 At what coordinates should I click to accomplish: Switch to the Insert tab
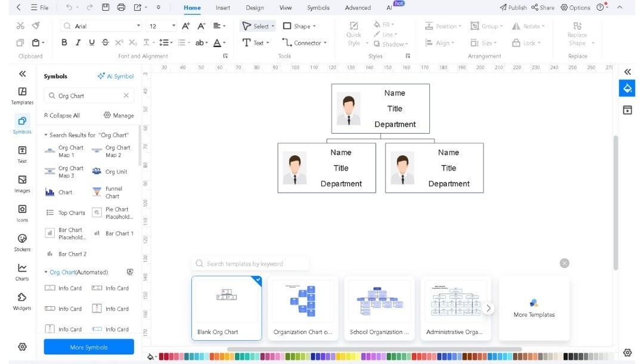pyautogui.click(x=222, y=8)
